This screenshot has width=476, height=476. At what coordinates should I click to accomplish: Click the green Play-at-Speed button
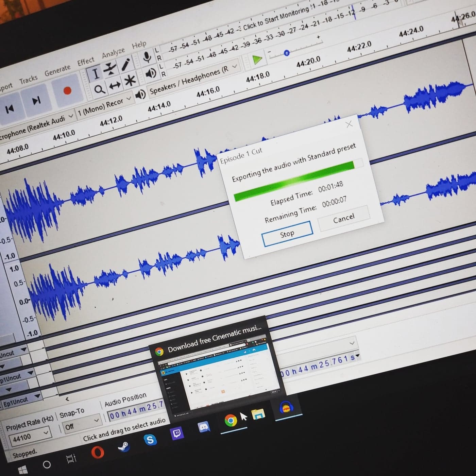[257, 60]
